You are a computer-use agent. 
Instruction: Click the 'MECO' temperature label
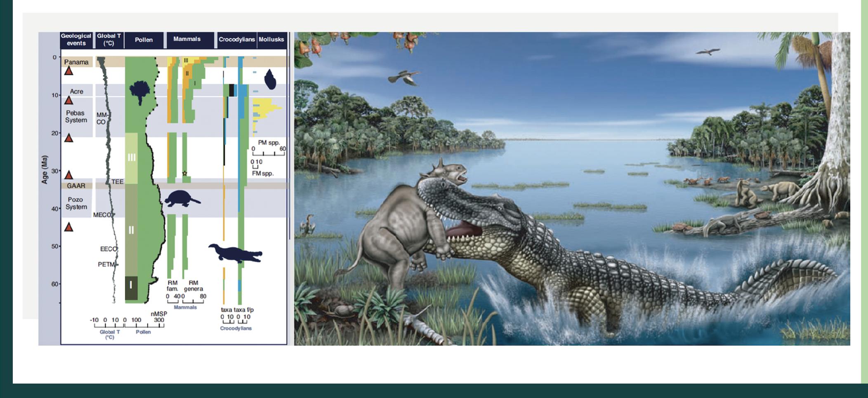pos(102,215)
